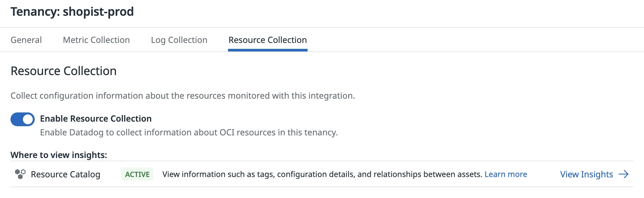Click the white knob on the collection toggle

28,119
